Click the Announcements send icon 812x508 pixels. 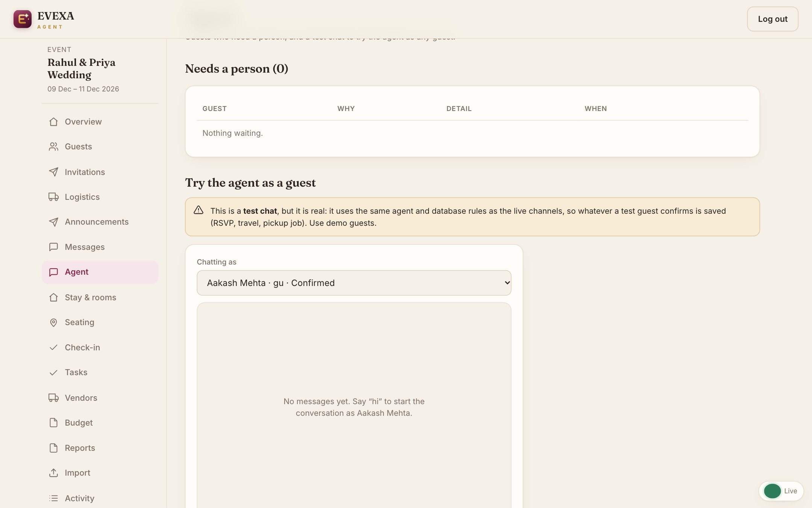tap(53, 222)
